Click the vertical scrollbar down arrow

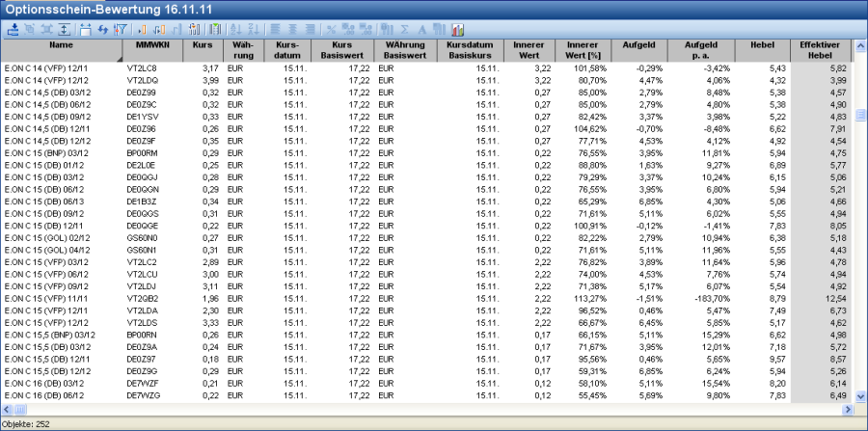coord(860,397)
